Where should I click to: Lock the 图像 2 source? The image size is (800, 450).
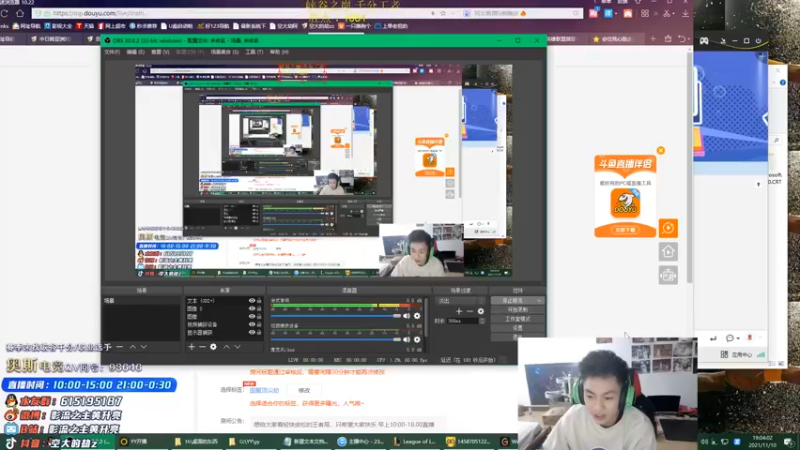click(259, 309)
